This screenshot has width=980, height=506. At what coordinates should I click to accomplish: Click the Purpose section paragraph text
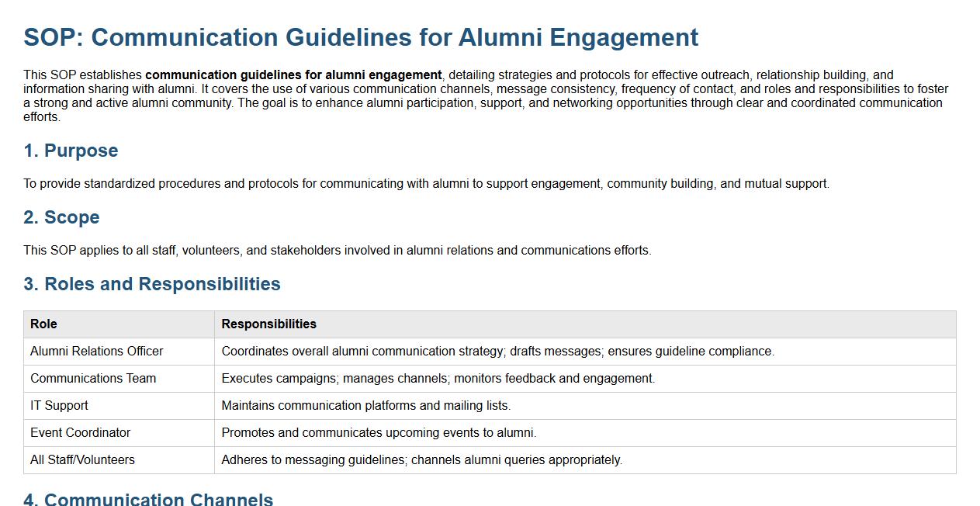(x=426, y=184)
